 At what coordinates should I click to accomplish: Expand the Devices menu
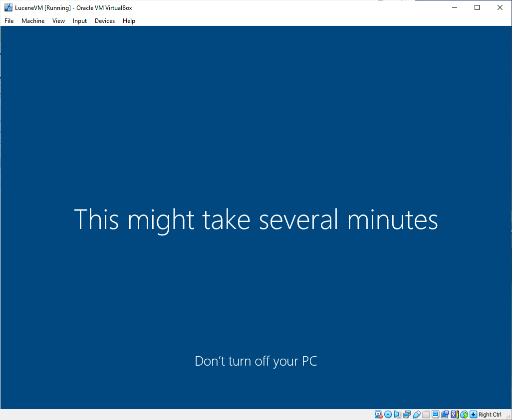click(105, 21)
